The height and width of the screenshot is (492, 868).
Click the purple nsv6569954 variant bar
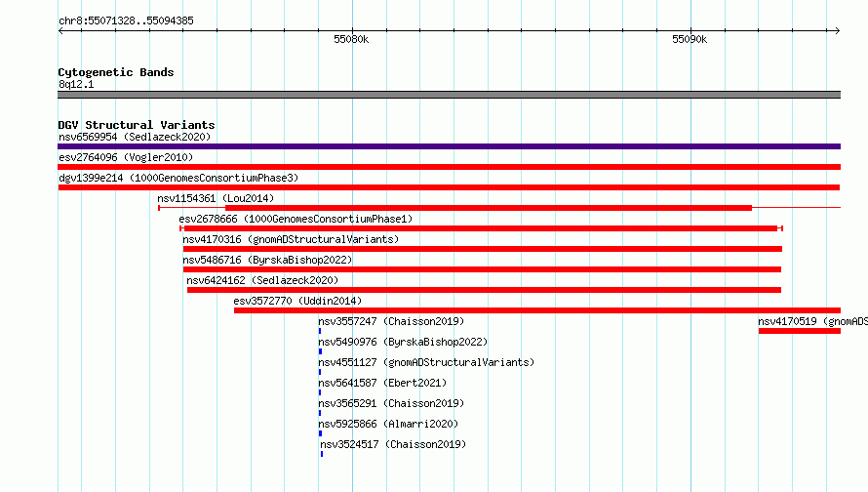[x=449, y=146]
